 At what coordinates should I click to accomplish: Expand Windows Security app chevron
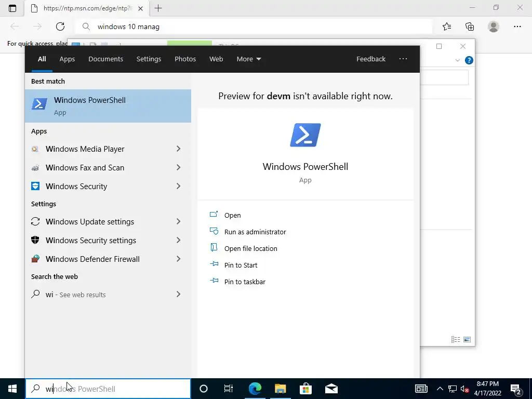coord(179,186)
